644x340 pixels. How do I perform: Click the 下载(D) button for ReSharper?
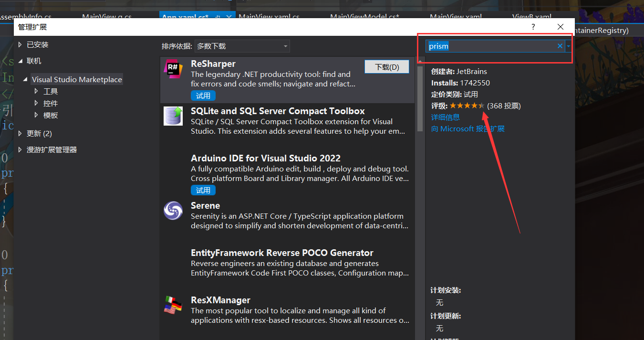coord(386,66)
